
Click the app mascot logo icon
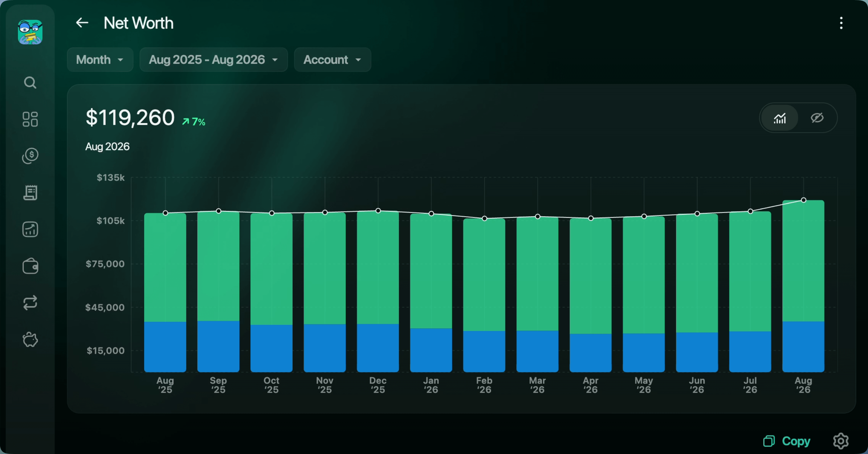click(x=30, y=32)
